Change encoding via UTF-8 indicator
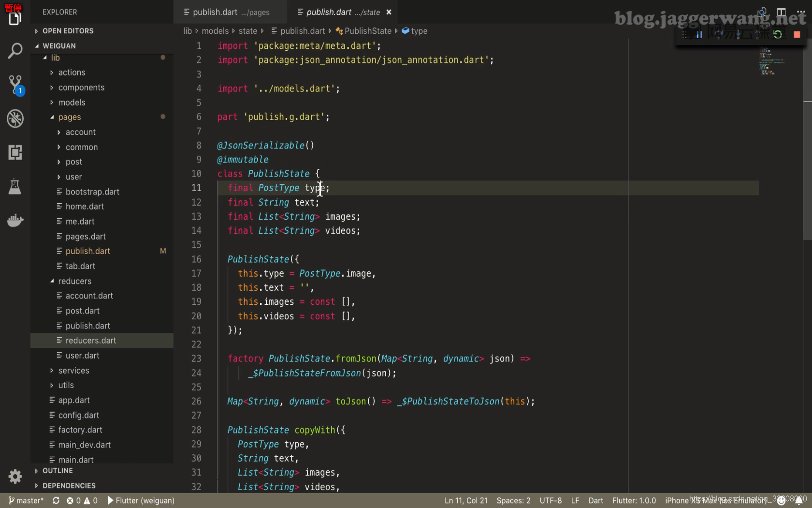The image size is (812, 508). click(x=551, y=500)
